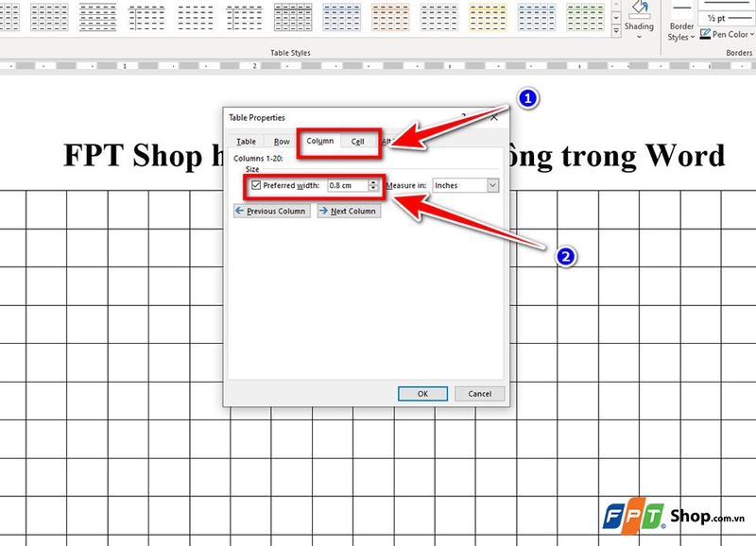This screenshot has height=546, width=756.
Task: Click the Shading paint bucket icon
Action: [640, 9]
